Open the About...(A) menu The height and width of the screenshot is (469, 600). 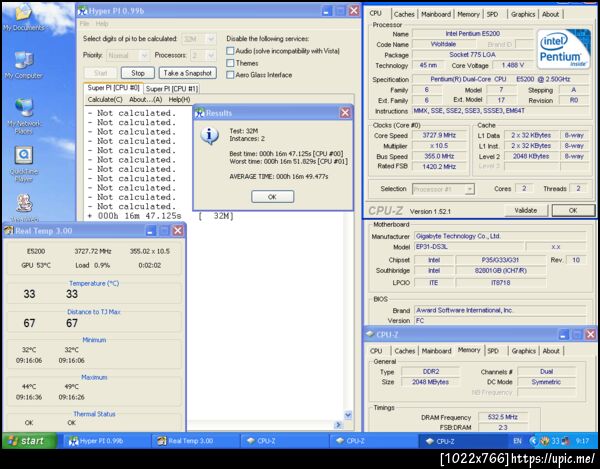145,99
